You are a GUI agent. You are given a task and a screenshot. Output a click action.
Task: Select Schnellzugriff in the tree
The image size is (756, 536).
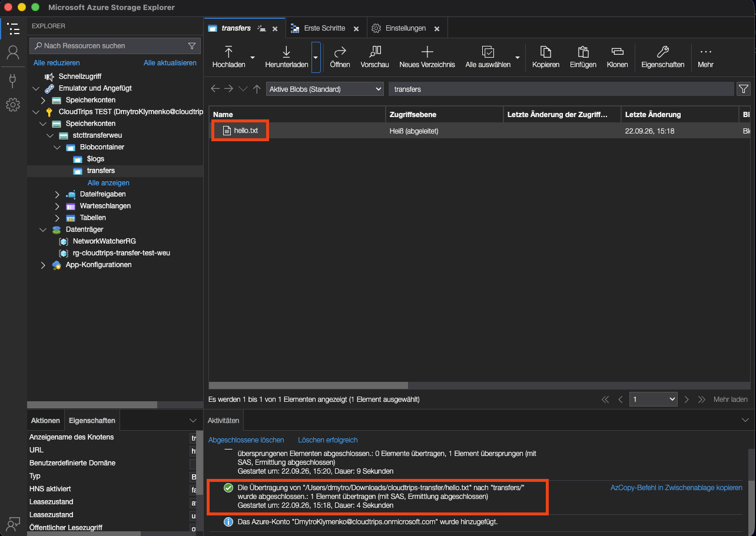click(80, 76)
